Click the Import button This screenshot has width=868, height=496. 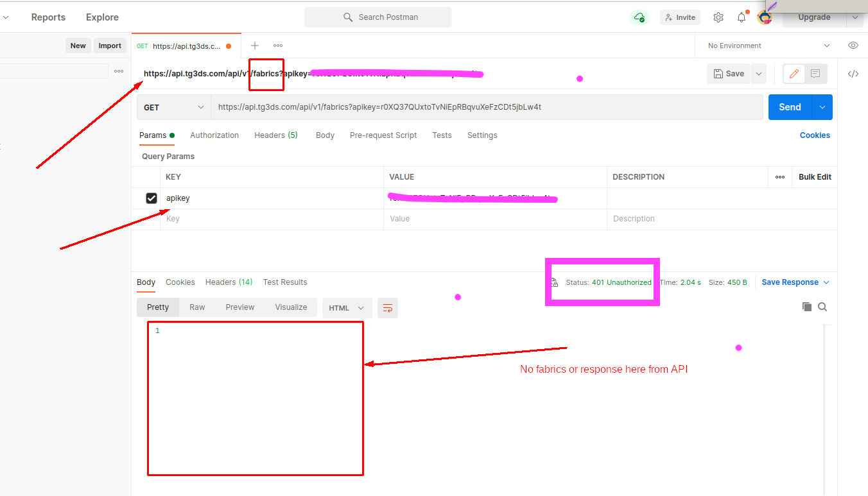(110, 46)
